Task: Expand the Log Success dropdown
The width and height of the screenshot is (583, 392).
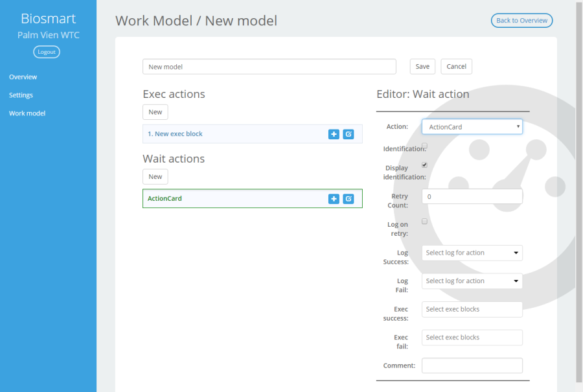Action: pyautogui.click(x=472, y=253)
